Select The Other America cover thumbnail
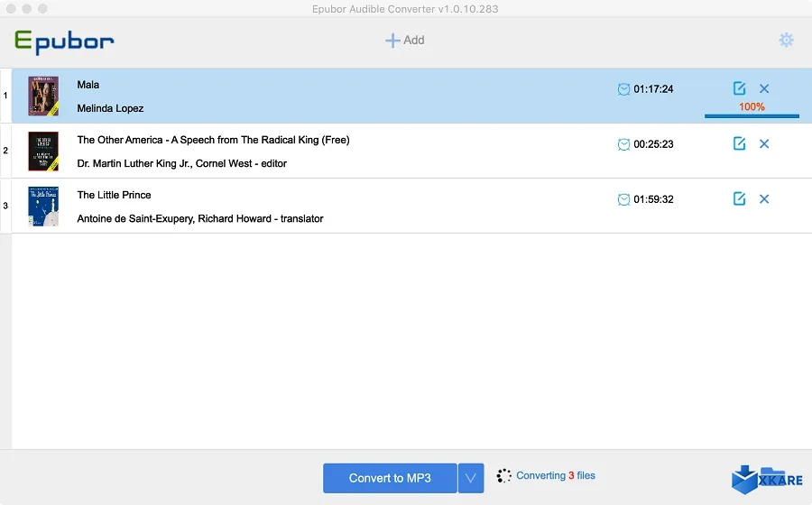 [x=43, y=151]
